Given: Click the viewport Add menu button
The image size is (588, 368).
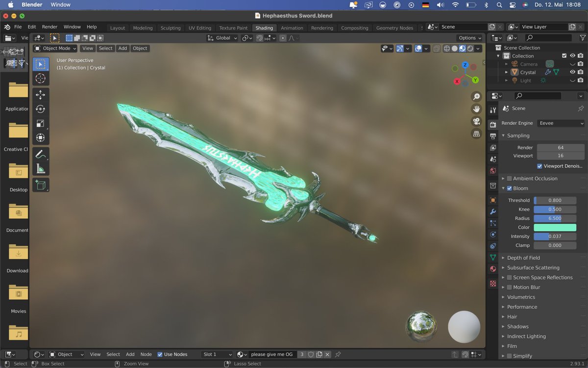Looking at the screenshot, I should (122, 49).
